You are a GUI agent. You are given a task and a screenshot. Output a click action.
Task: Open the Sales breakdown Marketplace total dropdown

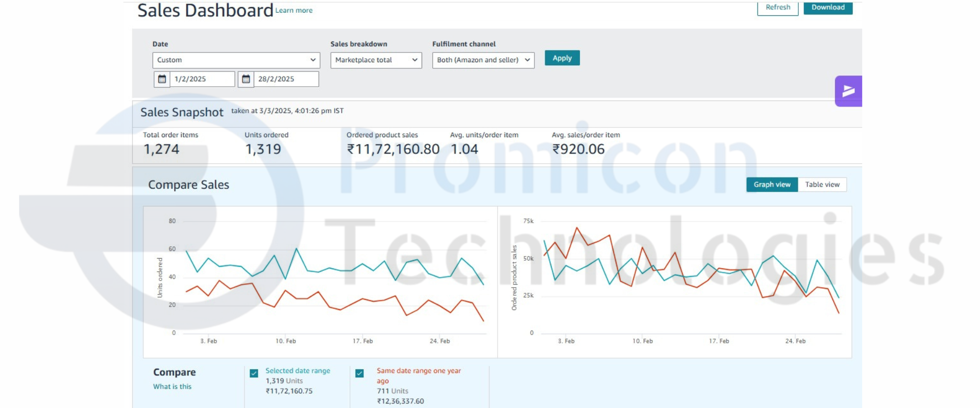click(x=376, y=60)
